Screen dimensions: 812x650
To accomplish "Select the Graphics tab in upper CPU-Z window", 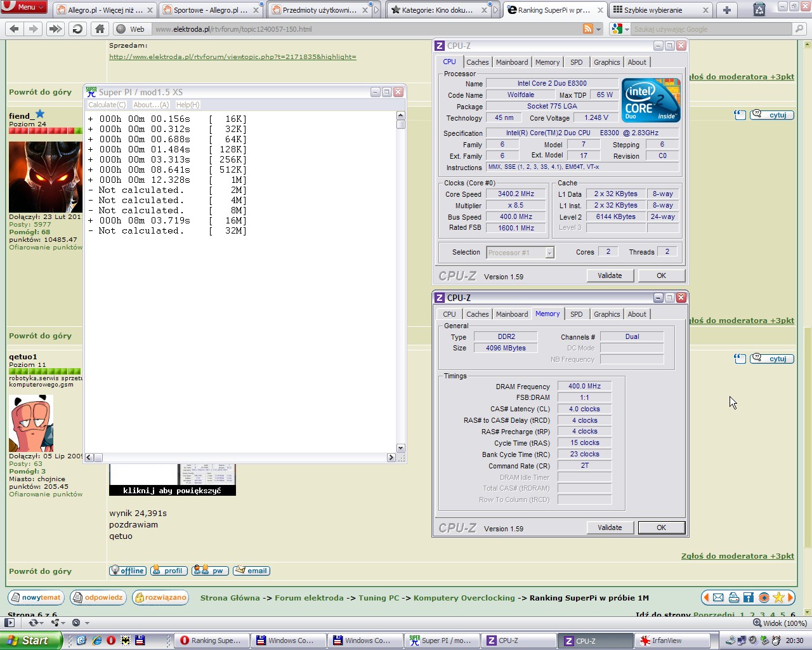I will tap(607, 62).
